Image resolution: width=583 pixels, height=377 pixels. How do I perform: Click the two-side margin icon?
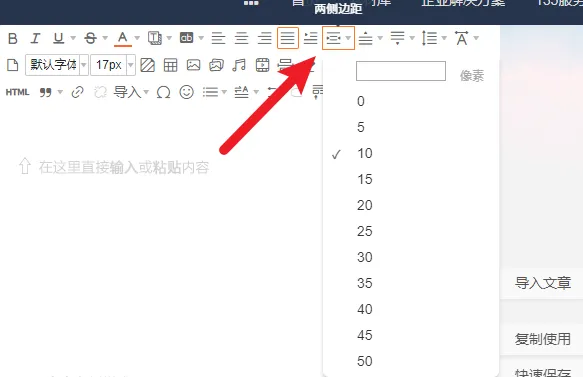point(334,38)
